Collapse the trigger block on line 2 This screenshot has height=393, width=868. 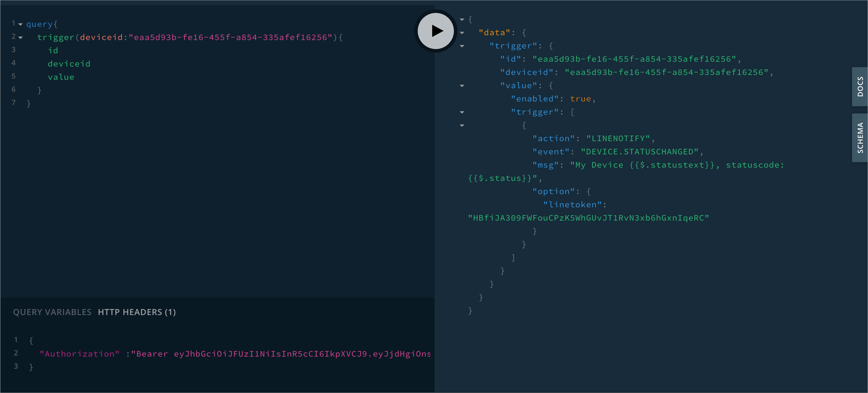tap(20, 38)
